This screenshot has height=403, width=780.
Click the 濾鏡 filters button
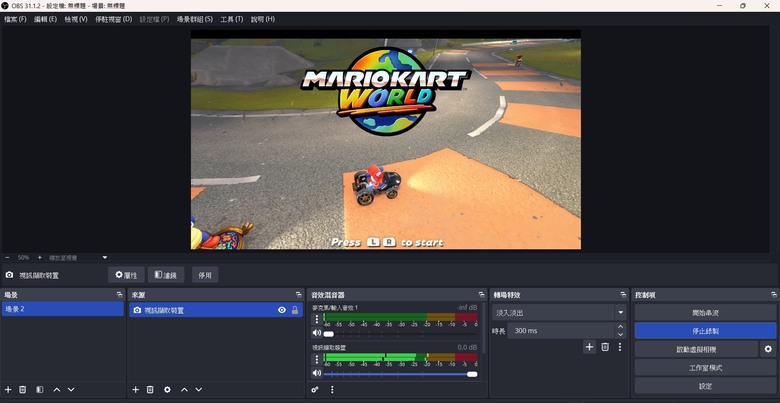[166, 275]
